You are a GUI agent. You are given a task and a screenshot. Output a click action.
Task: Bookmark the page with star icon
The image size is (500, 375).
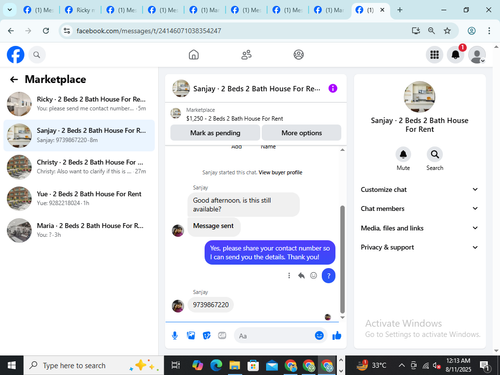(447, 31)
